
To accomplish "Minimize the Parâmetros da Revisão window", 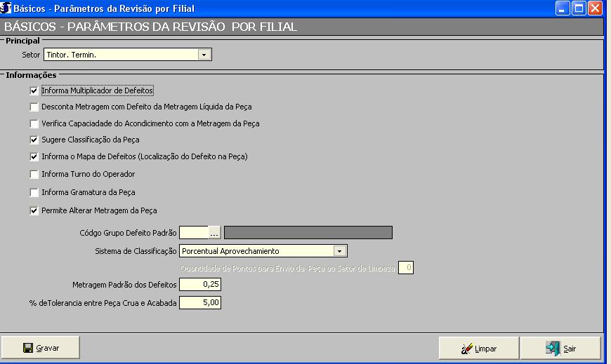I will click(563, 8).
